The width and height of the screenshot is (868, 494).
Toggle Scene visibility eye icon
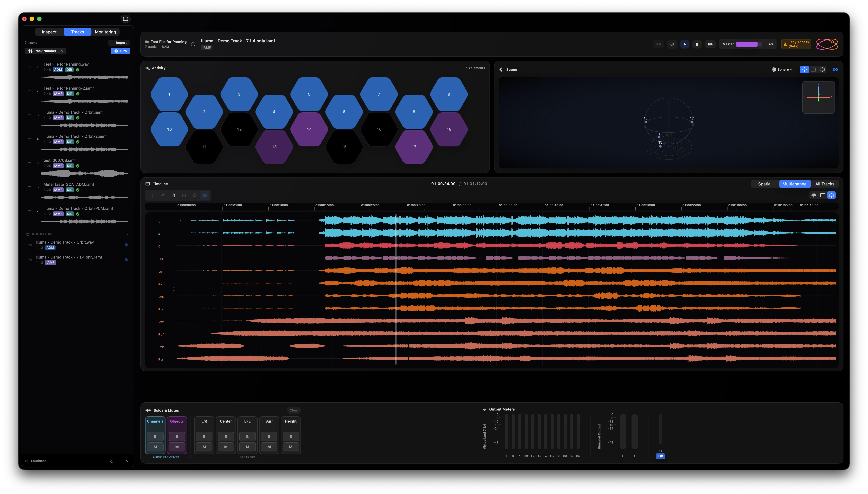click(x=835, y=70)
